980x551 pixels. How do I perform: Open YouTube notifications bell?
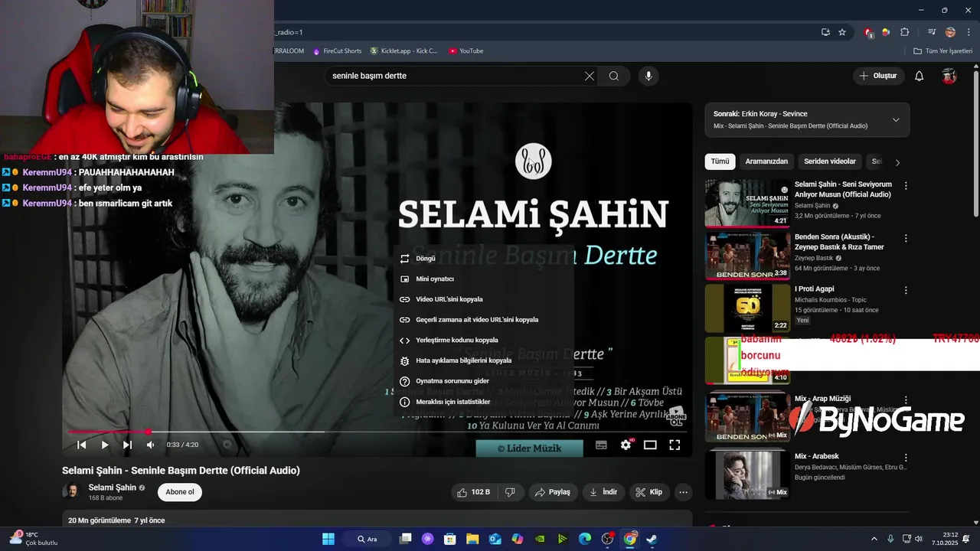click(920, 76)
